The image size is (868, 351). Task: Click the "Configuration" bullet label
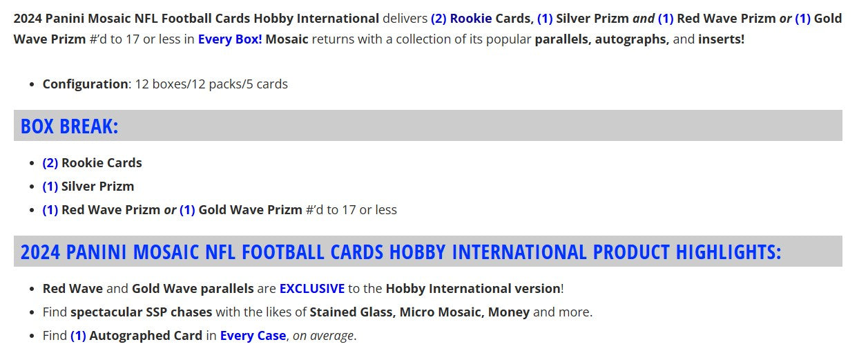click(85, 84)
